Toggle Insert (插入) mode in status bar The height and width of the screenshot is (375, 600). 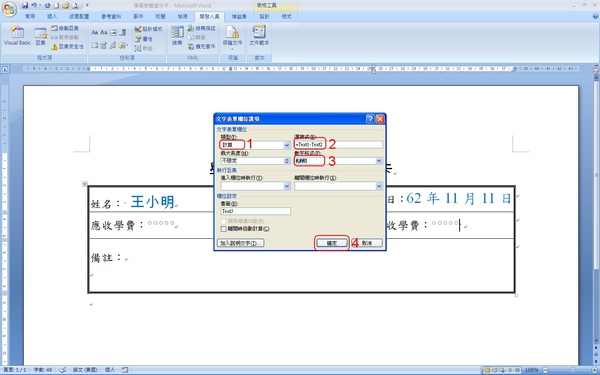click(110, 370)
